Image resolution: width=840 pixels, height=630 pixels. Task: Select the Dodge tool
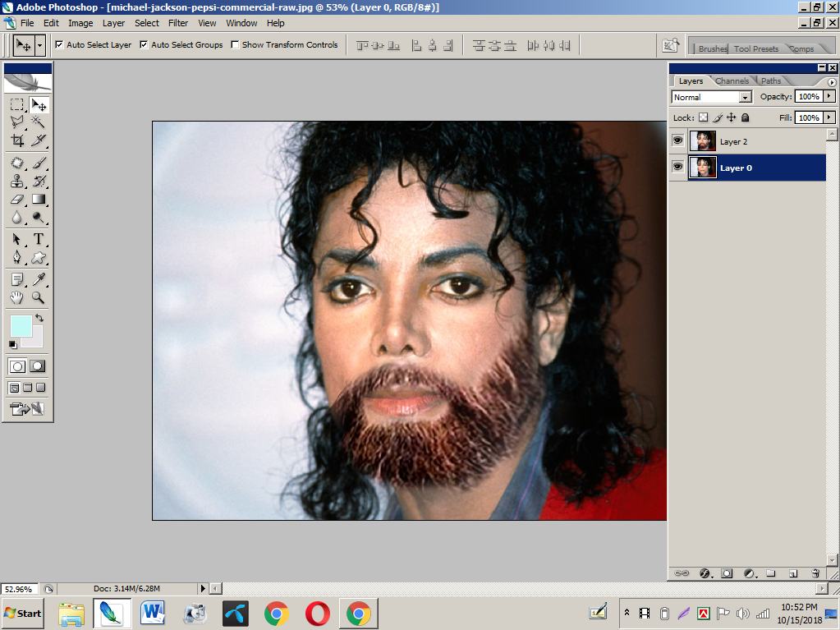point(39,217)
